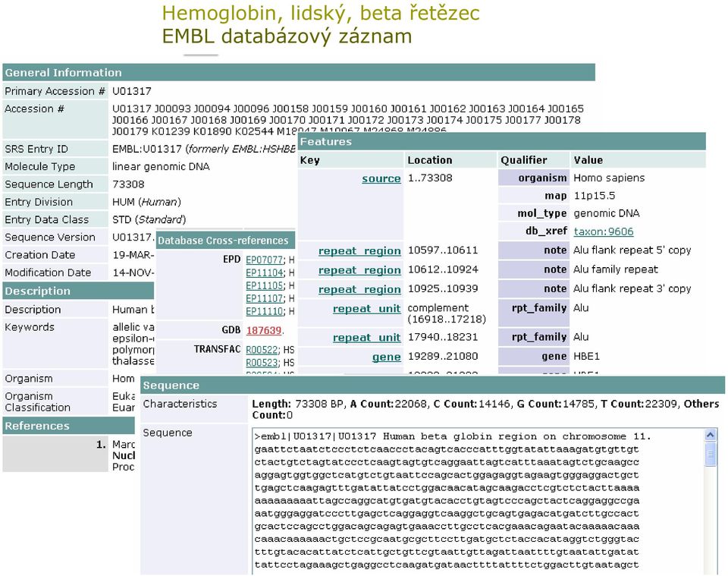Click Entry Data Class value STD (Standard)
This screenshot has height=576, width=728.
149,219
